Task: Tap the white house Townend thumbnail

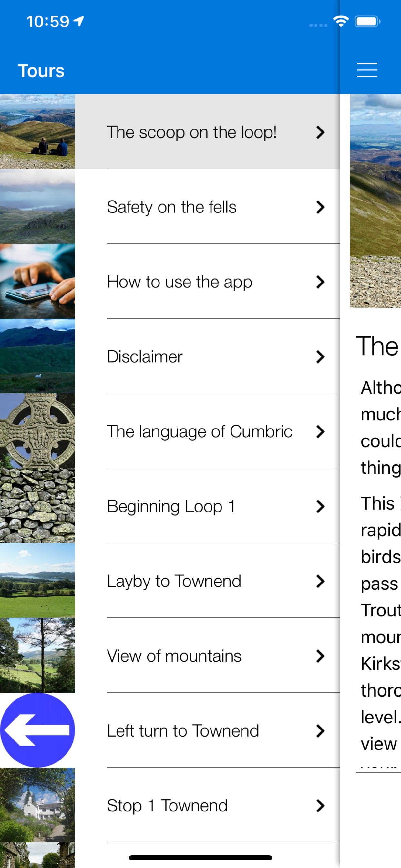Action: 37,805
